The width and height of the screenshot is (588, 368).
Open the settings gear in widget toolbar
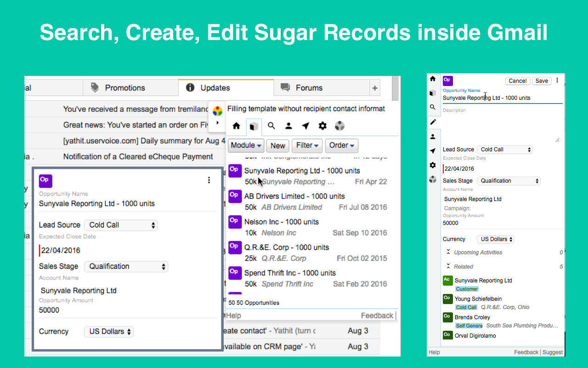click(x=322, y=126)
